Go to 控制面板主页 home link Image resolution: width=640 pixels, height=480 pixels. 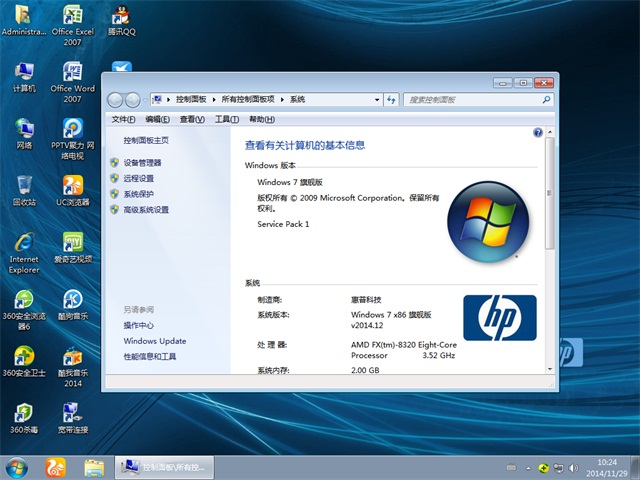point(146,141)
